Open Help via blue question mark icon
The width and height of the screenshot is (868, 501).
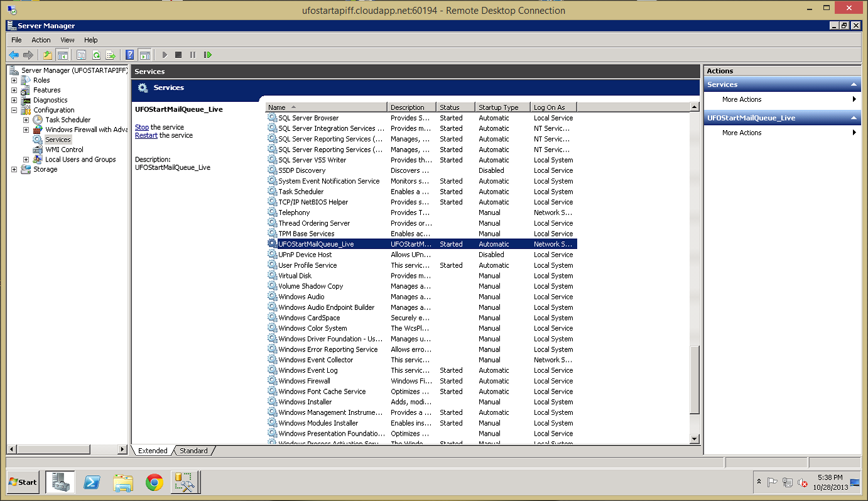(130, 55)
